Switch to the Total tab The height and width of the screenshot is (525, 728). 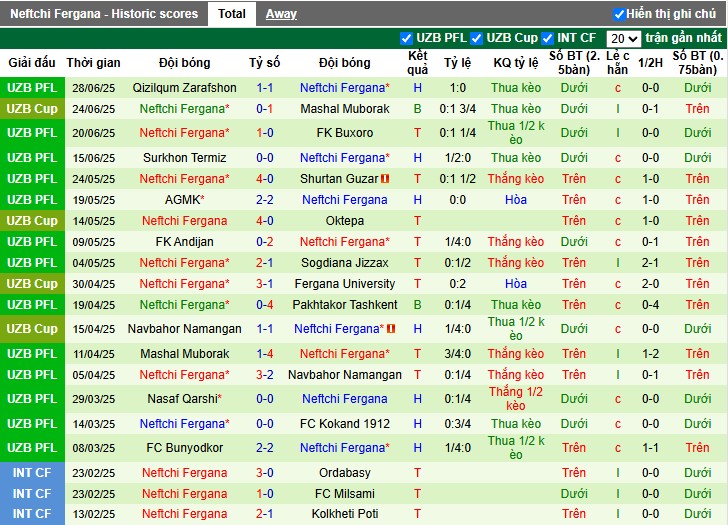[232, 14]
